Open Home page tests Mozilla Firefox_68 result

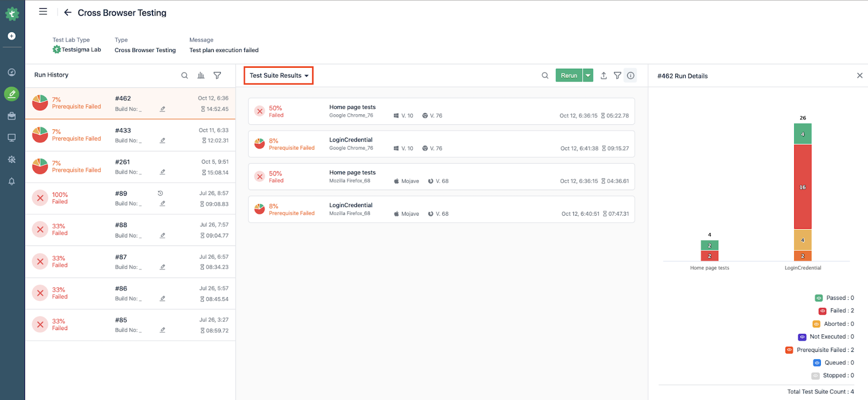(x=442, y=177)
